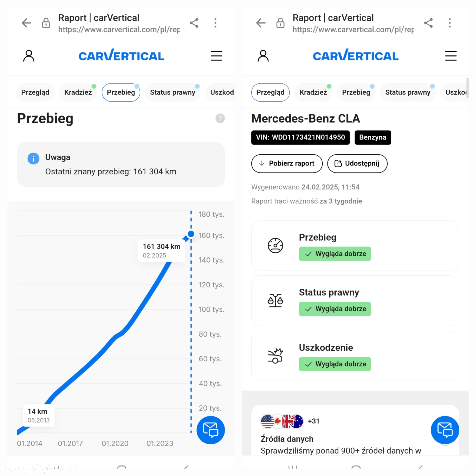Switch to Kradzież tab on left page
This screenshot has width=476, height=476.
pos(78,93)
